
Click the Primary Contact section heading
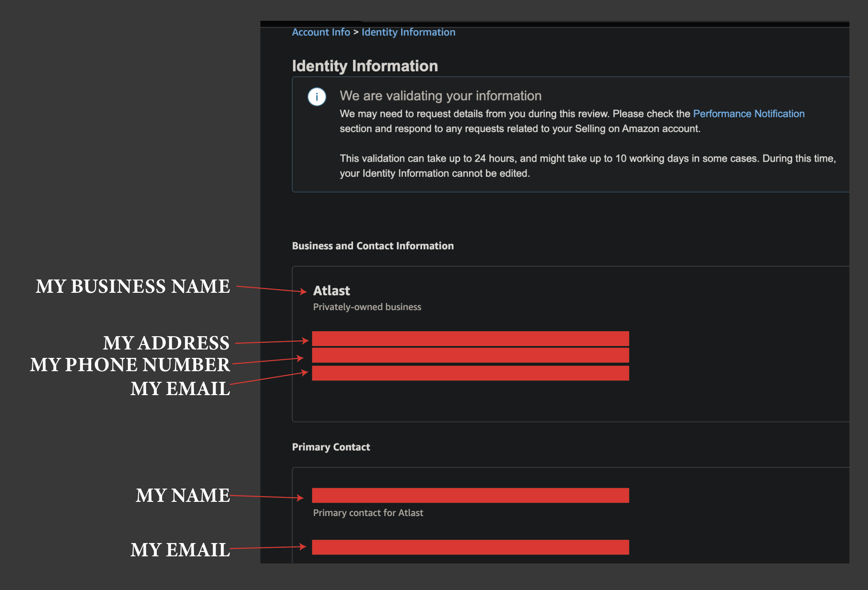point(331,447)
